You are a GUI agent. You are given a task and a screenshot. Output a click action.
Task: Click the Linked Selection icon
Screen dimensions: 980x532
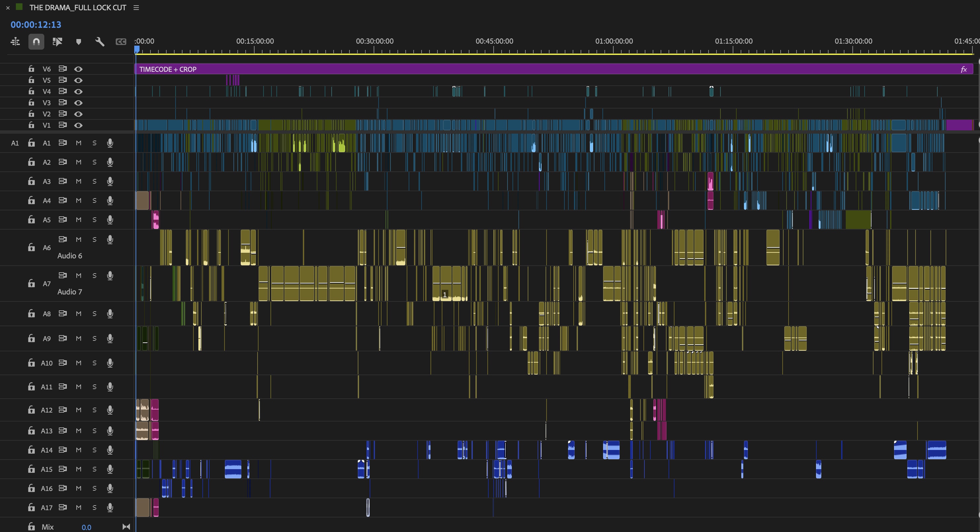pyautogui.click(x=58, y=42)
